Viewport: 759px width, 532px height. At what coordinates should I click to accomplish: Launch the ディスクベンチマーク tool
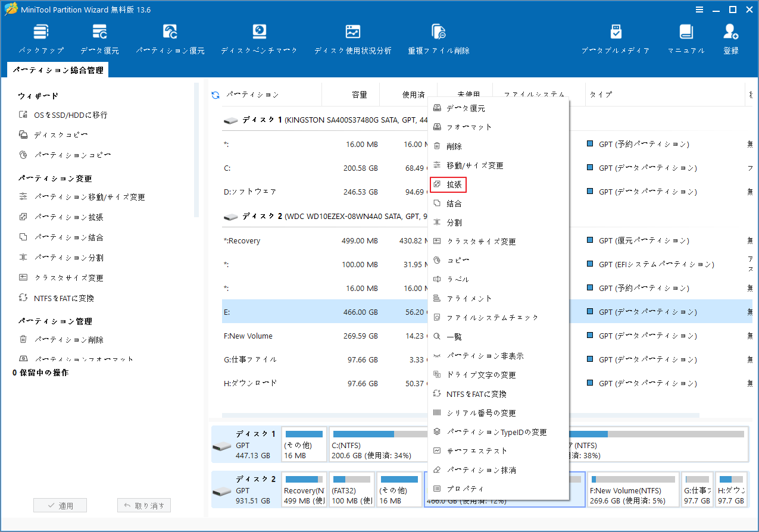[259, 37]
